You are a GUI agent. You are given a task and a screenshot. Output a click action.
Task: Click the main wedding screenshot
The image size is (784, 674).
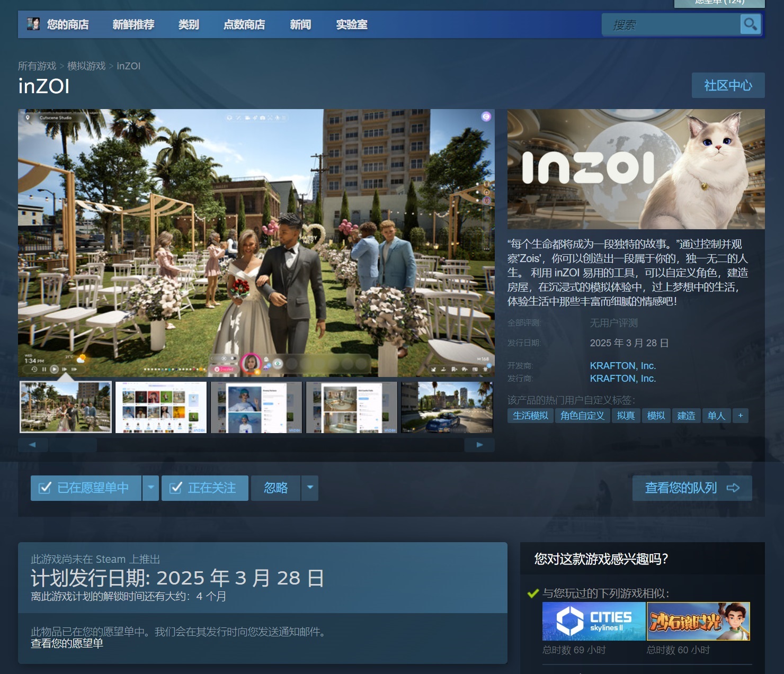(x=256, y=242)
